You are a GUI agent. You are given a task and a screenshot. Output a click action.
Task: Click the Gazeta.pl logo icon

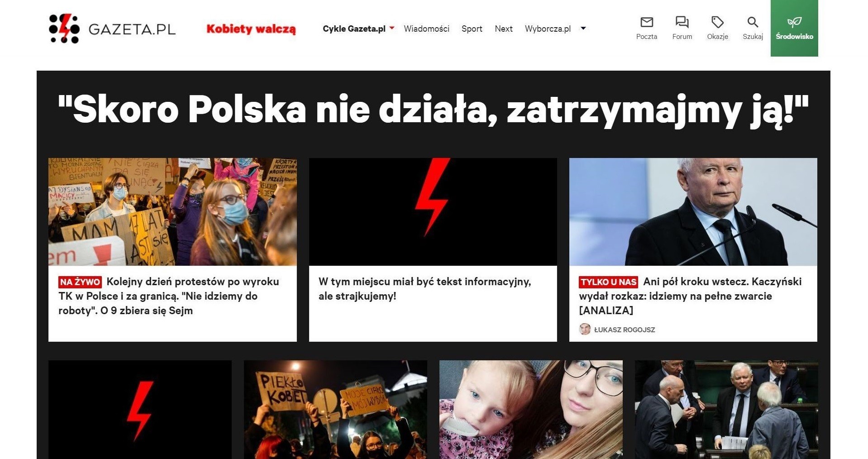point(64,29)
